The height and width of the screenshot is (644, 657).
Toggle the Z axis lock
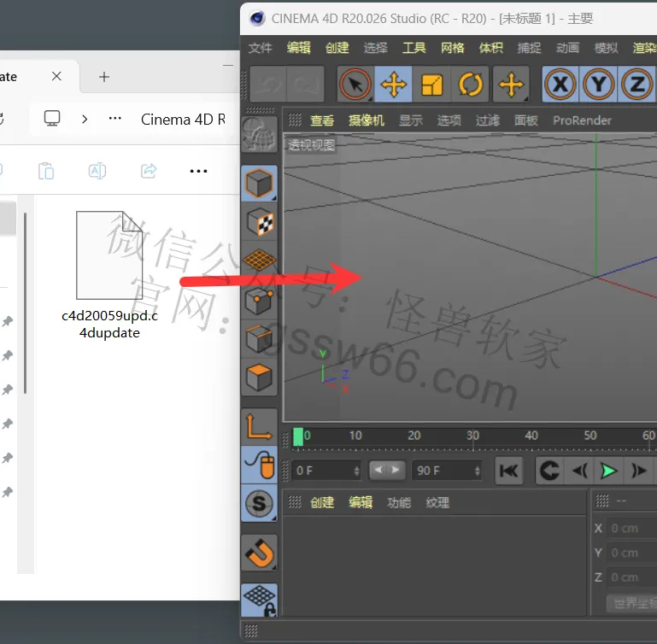pyautogui.click(x=636, y=85)
